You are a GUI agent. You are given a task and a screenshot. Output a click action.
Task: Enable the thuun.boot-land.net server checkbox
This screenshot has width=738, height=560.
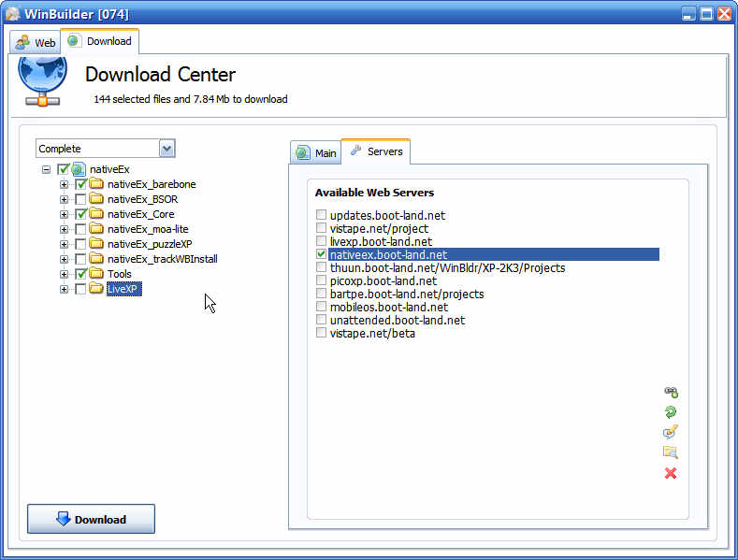point(321,267)
